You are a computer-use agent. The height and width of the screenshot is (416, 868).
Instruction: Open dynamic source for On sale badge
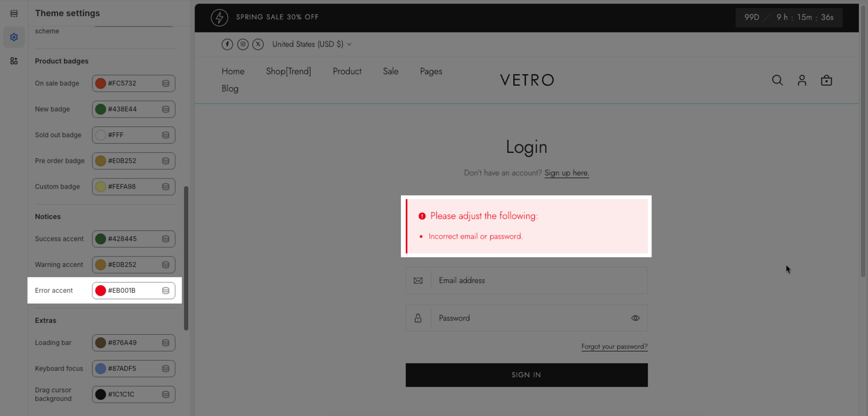point(166,84)
